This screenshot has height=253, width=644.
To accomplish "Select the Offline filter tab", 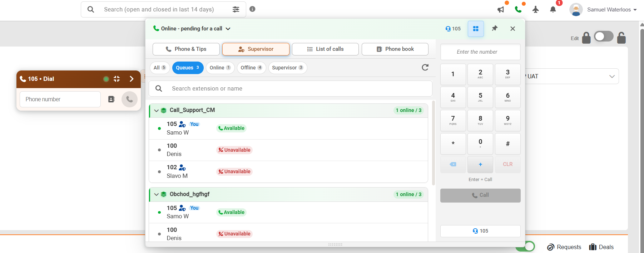I will 251,68.
